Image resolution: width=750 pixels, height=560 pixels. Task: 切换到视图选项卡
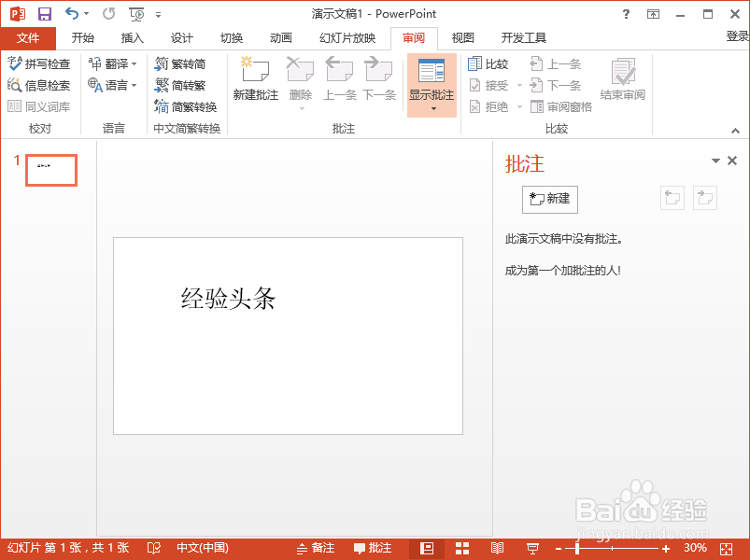[462, 37]
